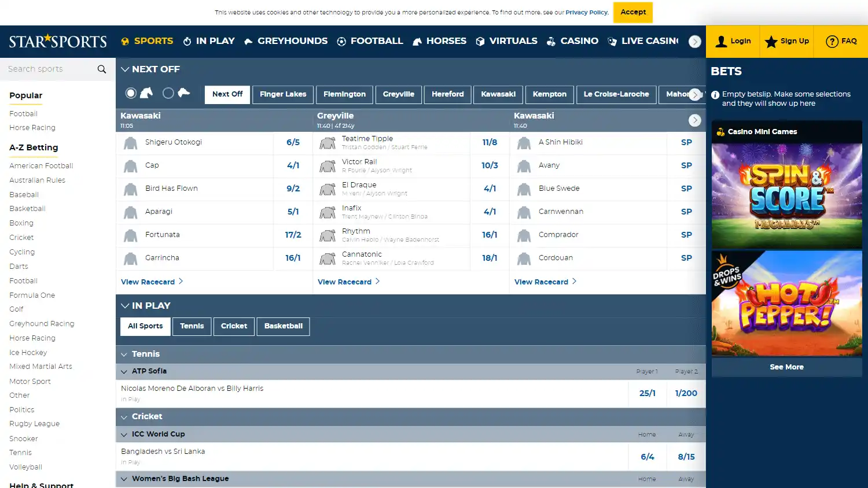Click the Search sports field

tap(49, 69)
